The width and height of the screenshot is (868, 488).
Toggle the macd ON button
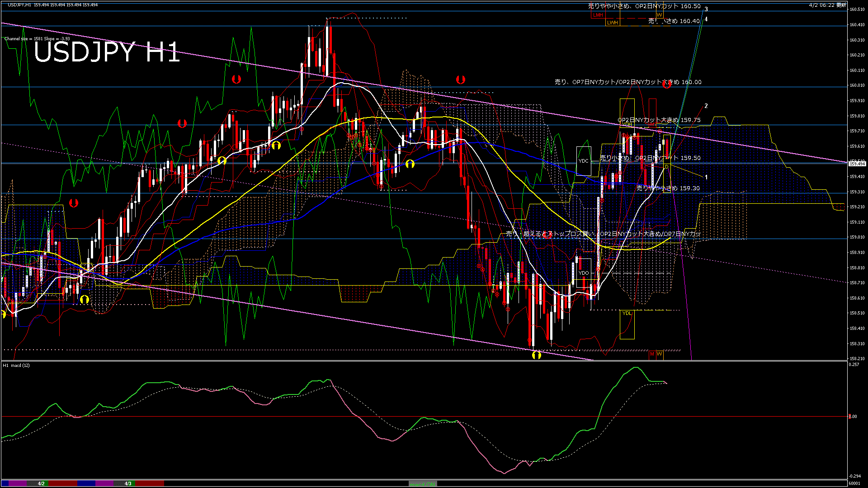point(423,483)
